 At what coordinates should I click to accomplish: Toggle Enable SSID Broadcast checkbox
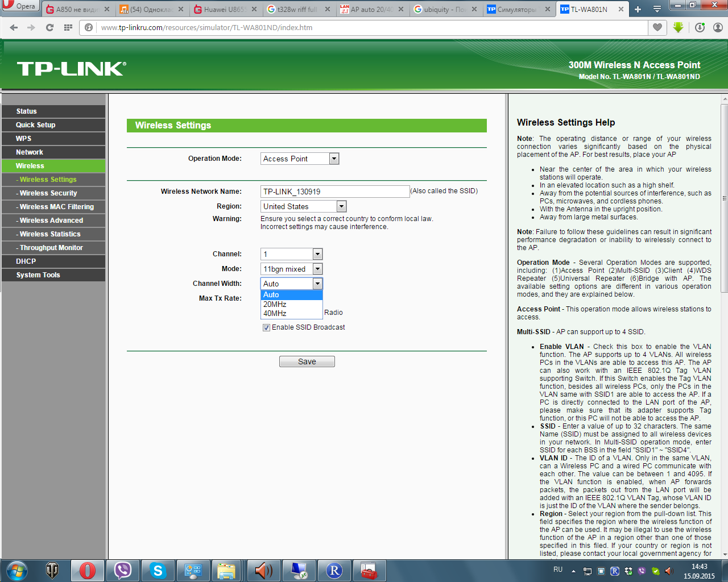[266, 327]
